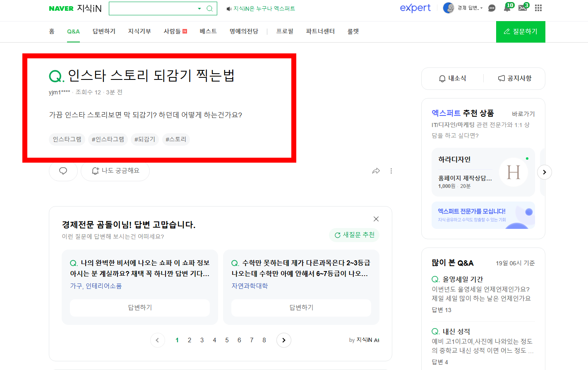
Task: Show next expert card with arrow
Action: pyautogui.click(x=545, y=172)
